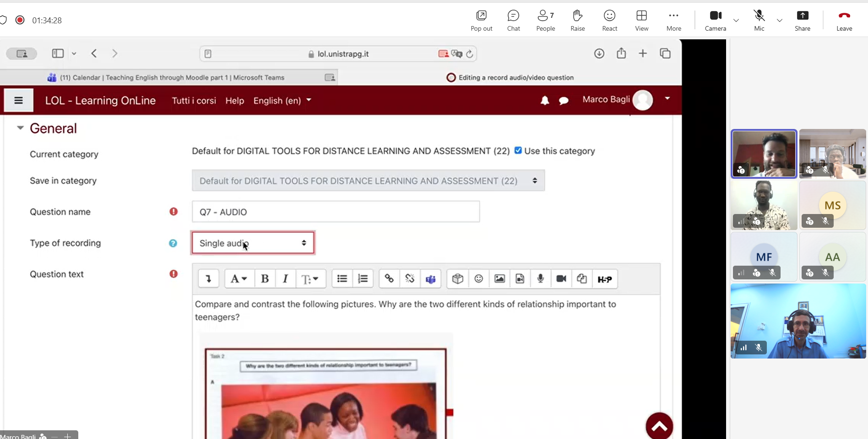Leave the meeting

[x=844, y=21]
